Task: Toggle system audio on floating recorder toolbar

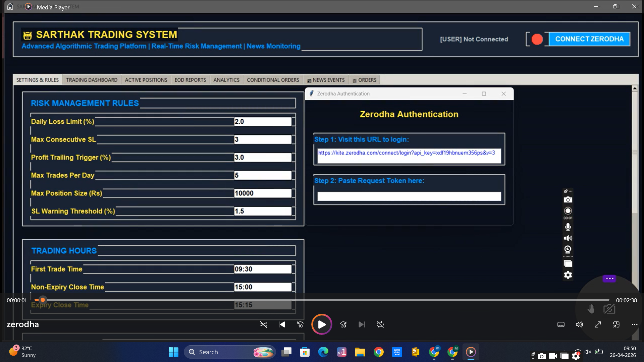Action: tap(568, 238)
